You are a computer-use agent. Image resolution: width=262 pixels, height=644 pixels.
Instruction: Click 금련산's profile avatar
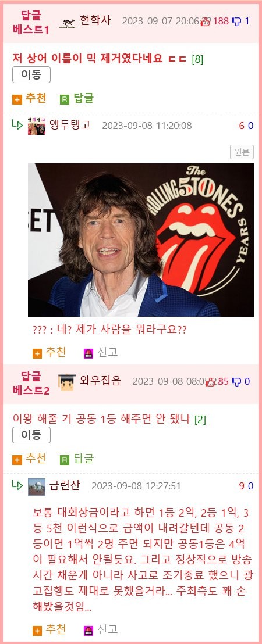(x=37, y=486)
